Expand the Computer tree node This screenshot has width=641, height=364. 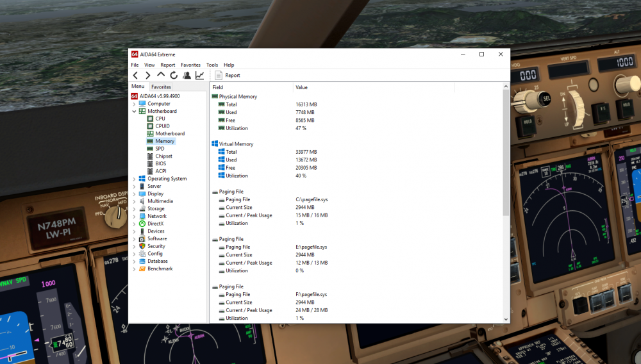coord(134,104)
